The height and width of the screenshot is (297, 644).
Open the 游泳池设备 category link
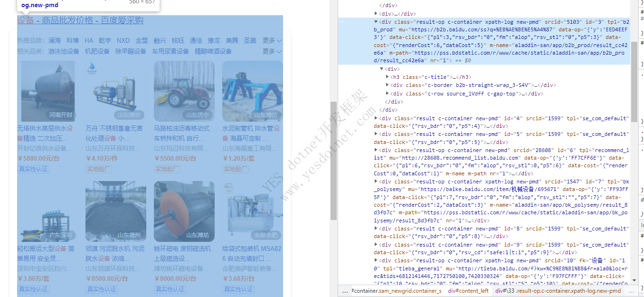click(x=64, y=51)
